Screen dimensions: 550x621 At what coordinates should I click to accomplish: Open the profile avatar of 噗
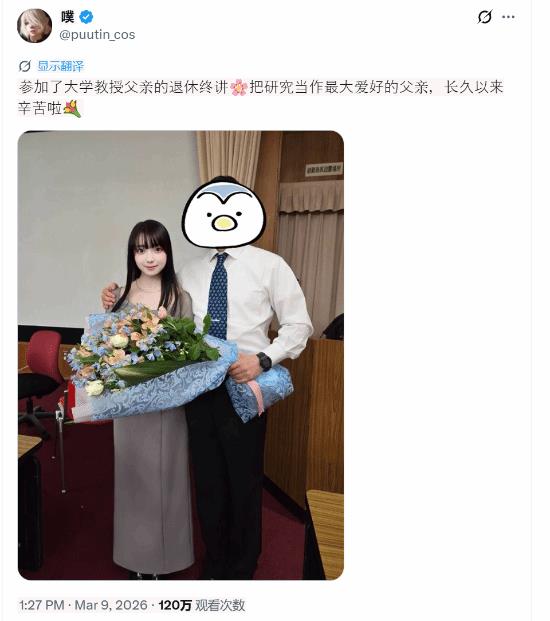34,26
